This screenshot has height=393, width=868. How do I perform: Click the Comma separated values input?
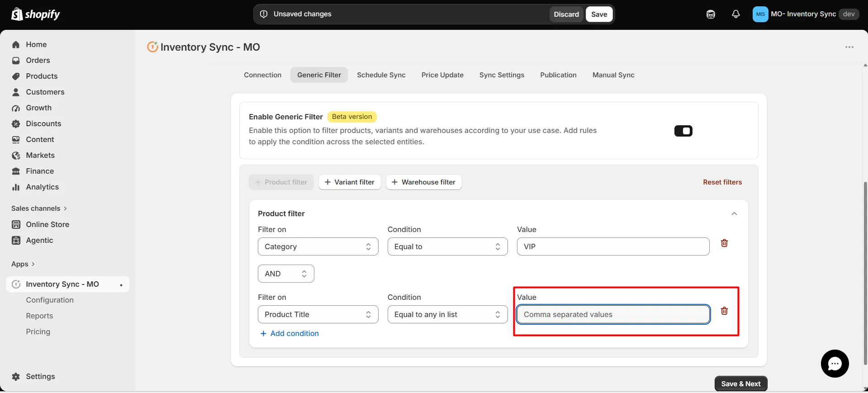click(x=613, y=314)
